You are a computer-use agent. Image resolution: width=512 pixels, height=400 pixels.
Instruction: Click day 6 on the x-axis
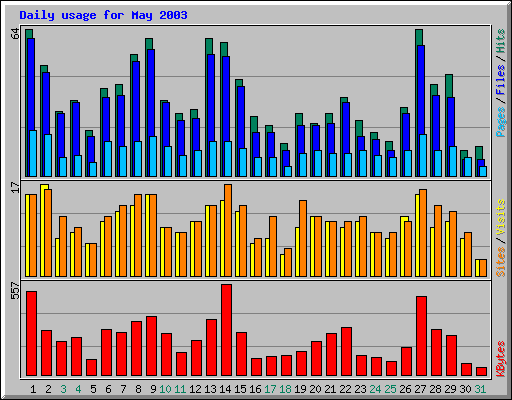point(108,389)
